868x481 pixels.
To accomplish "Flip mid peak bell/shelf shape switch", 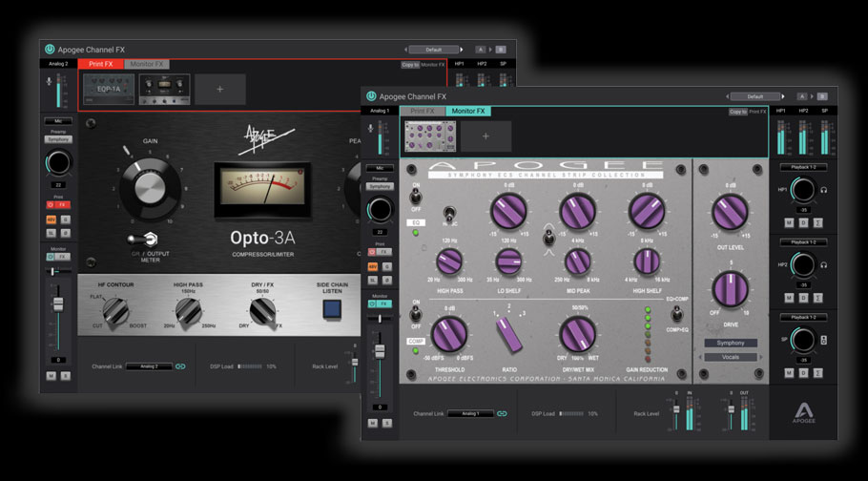I will coord(548,239).
